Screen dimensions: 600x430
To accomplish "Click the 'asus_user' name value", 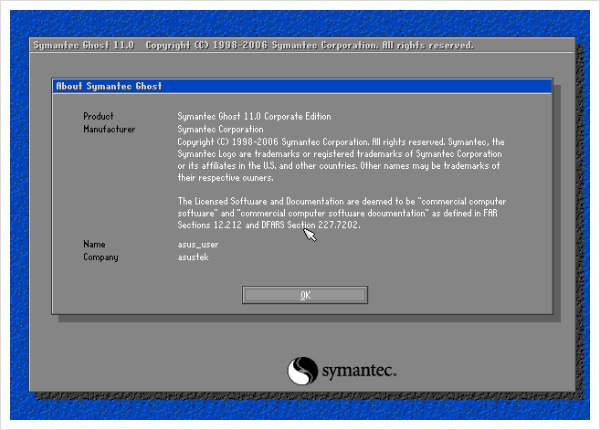I will coord(198,245).
